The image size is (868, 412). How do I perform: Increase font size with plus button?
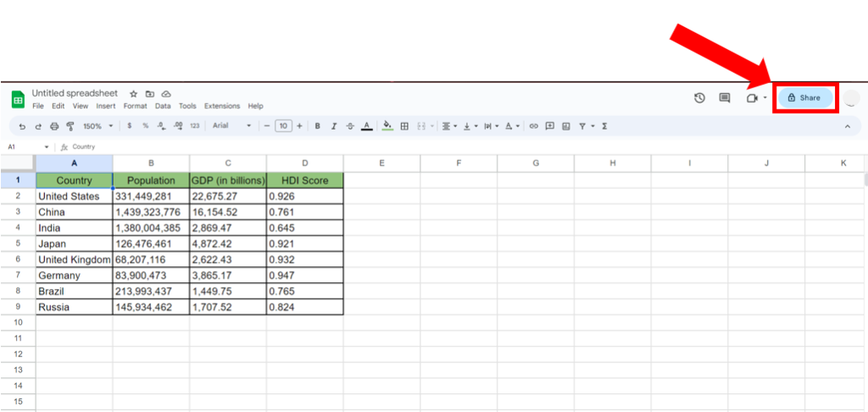click(299, 125)
